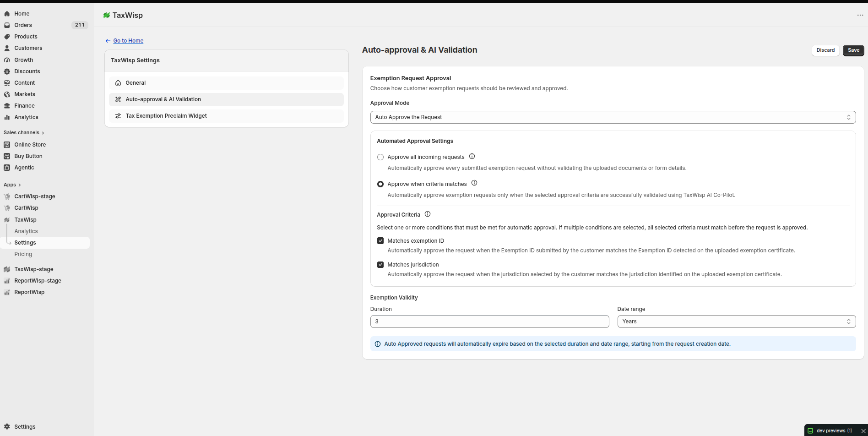Viewport: 868px width, 436px height.
Task: Click the Finance bank icon
Action: click(x=7, y=106)
